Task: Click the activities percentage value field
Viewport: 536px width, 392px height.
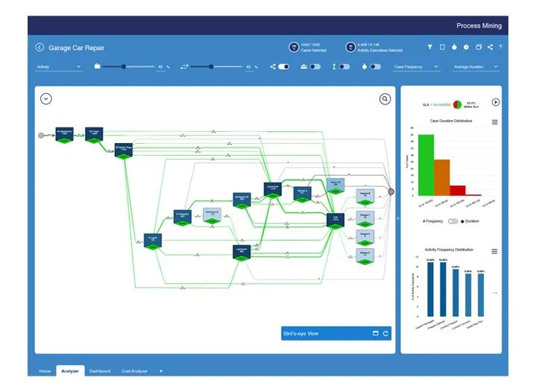Action: click(x=161, y=67)
